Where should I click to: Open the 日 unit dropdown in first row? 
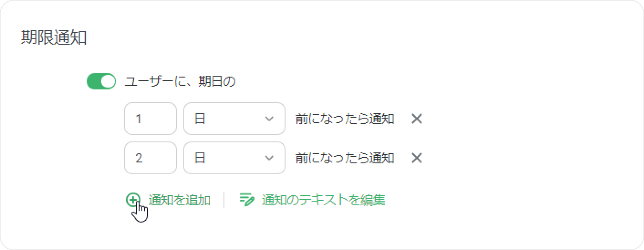[x=234, y=119]
